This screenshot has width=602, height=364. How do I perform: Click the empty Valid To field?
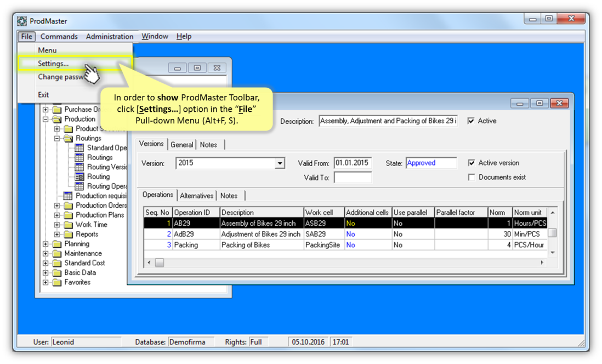coord(353,178)
